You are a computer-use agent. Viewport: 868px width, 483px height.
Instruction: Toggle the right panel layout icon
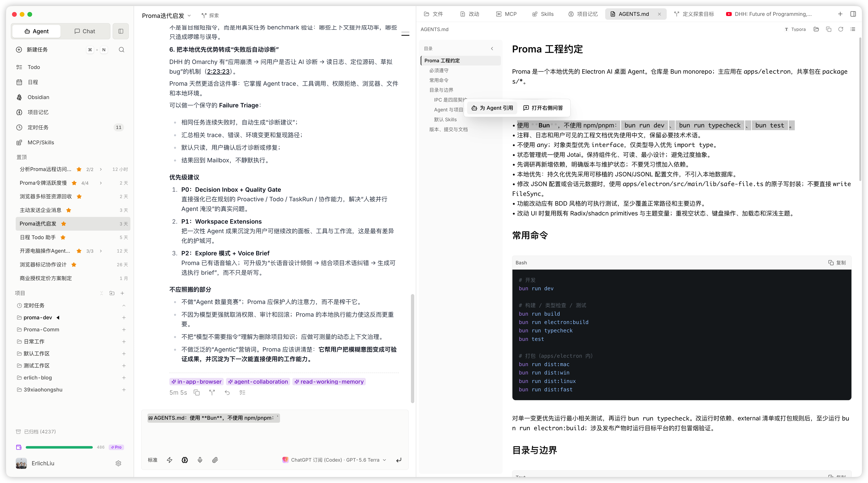[853, 14]
